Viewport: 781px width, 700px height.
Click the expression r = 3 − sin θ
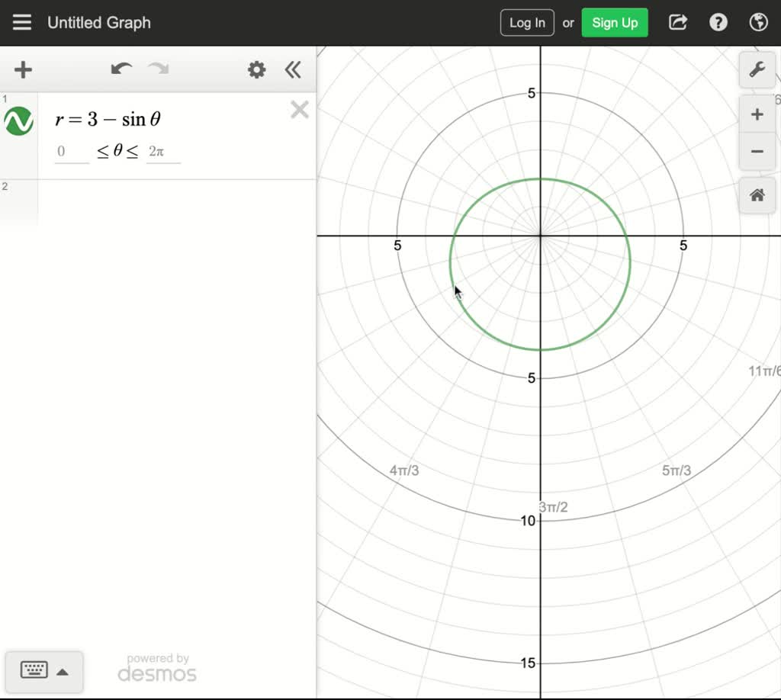click(x=108, y=120)
